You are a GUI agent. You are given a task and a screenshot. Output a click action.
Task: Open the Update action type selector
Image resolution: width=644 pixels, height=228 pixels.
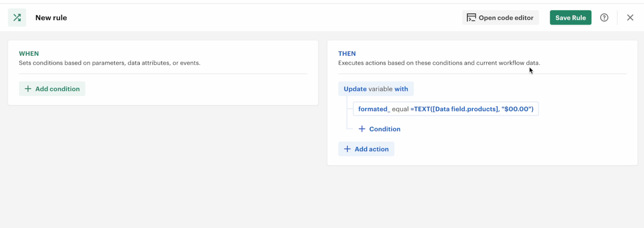pyautogui.click(x=355, y=89)
